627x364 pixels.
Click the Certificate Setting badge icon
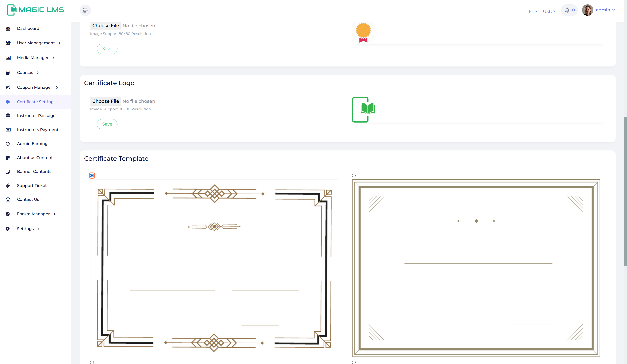tap(8, 102)
